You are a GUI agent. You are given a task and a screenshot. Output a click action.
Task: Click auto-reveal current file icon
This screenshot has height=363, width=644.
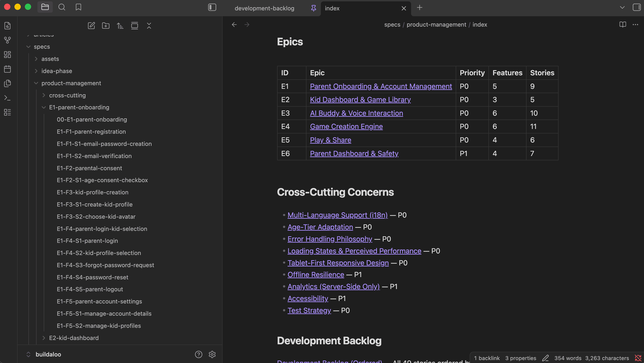click(134, 25)
